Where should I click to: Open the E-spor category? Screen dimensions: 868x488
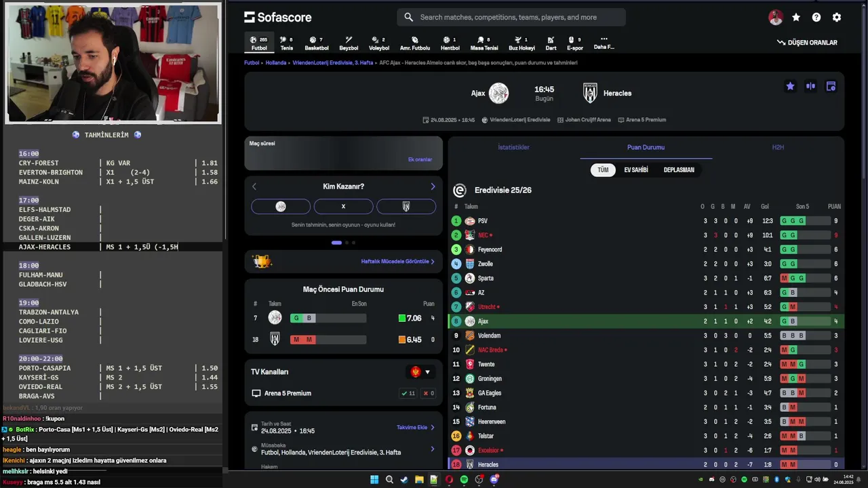click(x=574, y=43)
